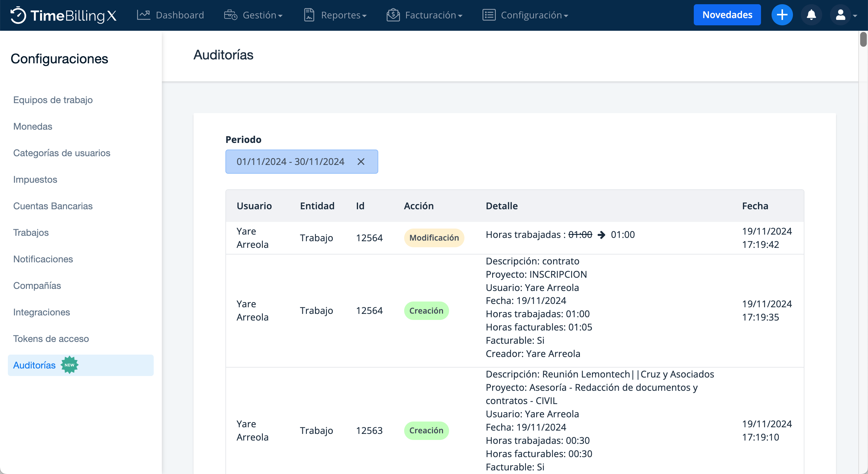Expand the Gestión dropdown menu
The height and width of the screenshot is (474, 868).
pos(263,15)
